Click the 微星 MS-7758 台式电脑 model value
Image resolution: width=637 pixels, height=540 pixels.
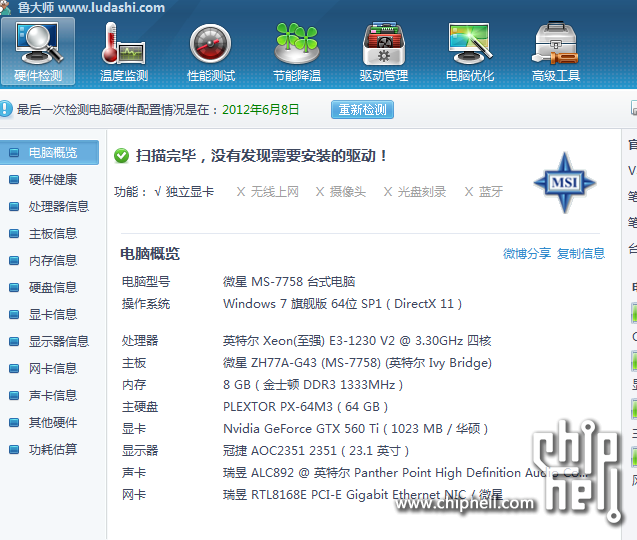tap(289, 282)
